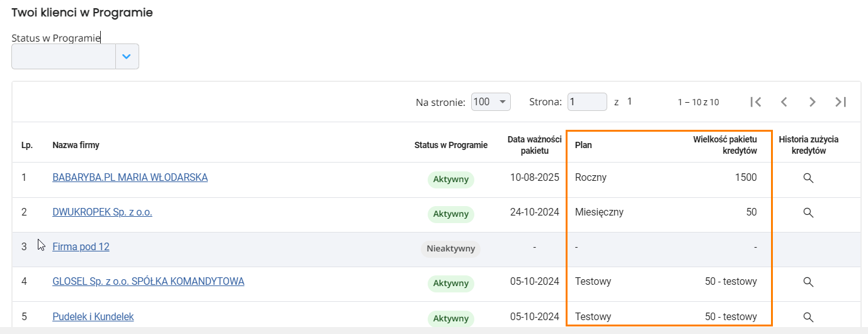The width and height of the screenshot is (868, 334).
Task: Open GLOSEL Sp. z o.o. SPÓŁKA KOMANDYTOWA link
Action: [x=148, y=282]
